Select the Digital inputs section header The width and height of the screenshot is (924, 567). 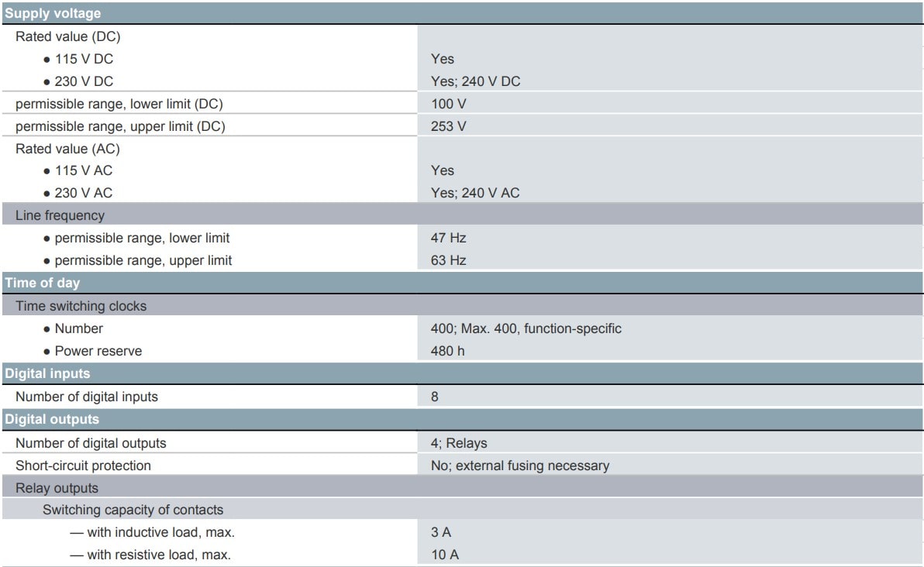click(x=462, y=373)
